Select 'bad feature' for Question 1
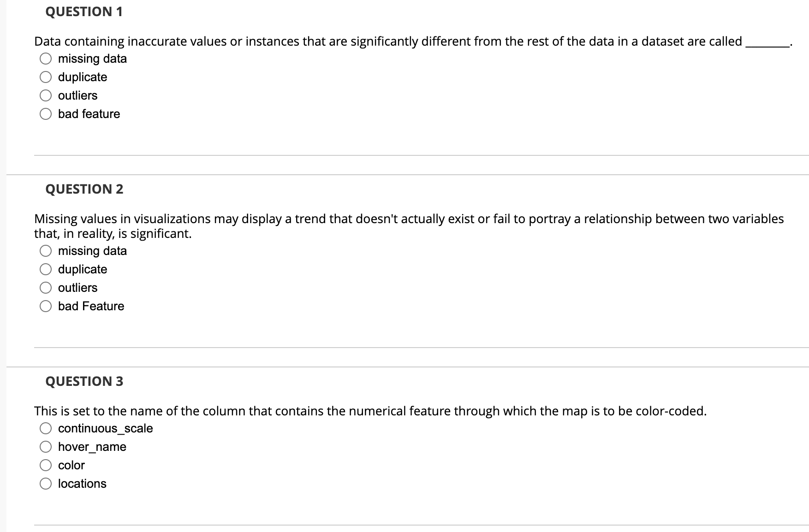Image resolution: width=809 pixels, height=532 pixels. [46, 114]
